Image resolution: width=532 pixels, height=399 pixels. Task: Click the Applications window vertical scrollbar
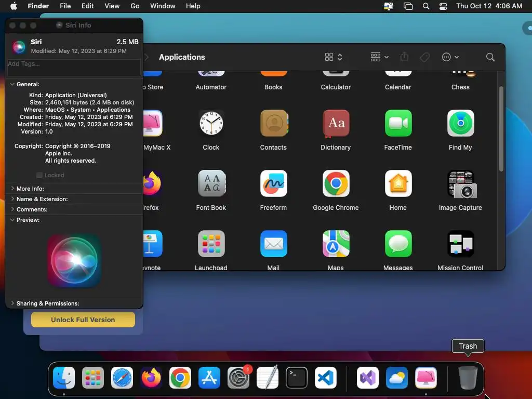(501, 129)
